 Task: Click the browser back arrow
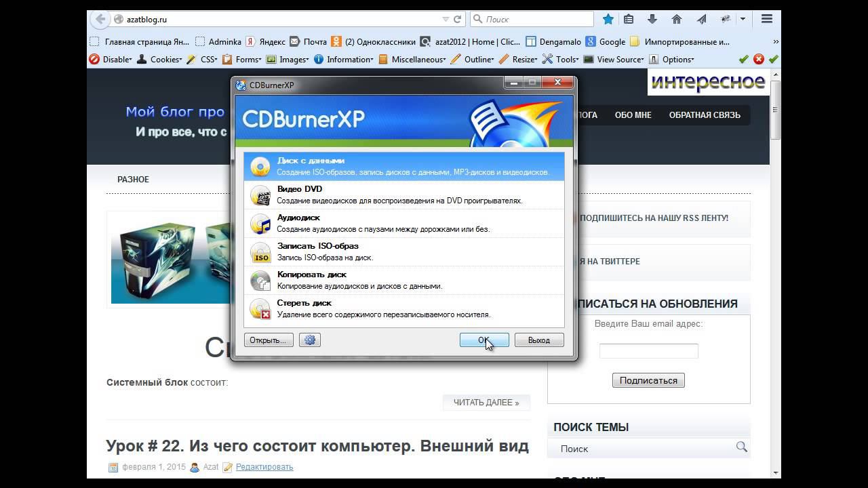pos(100,19)
